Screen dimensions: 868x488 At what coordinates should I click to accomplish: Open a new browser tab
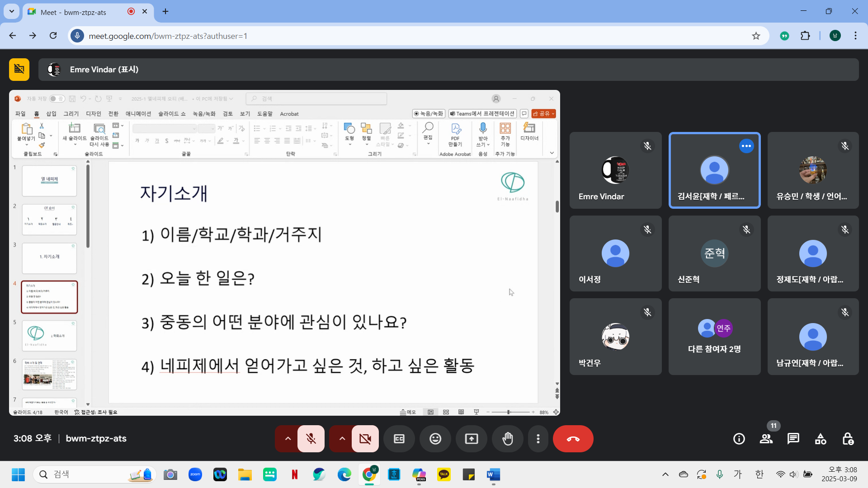pyautogui.click(x=165, y=11)
